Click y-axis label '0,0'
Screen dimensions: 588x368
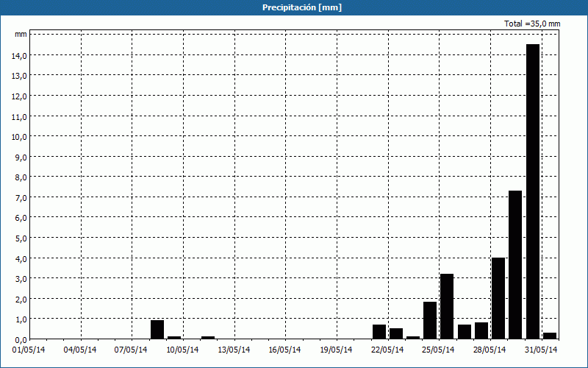[x=21, y=340]
